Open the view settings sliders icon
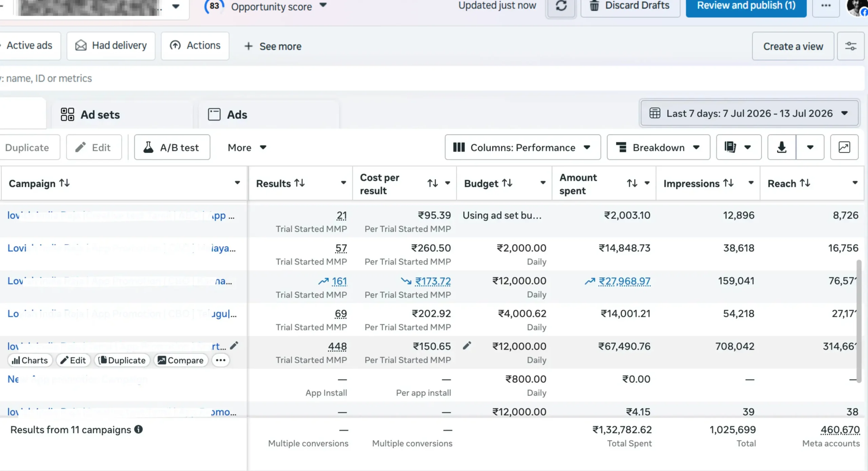This screenshot has width=868, height=471. click(x=850, y=46)
